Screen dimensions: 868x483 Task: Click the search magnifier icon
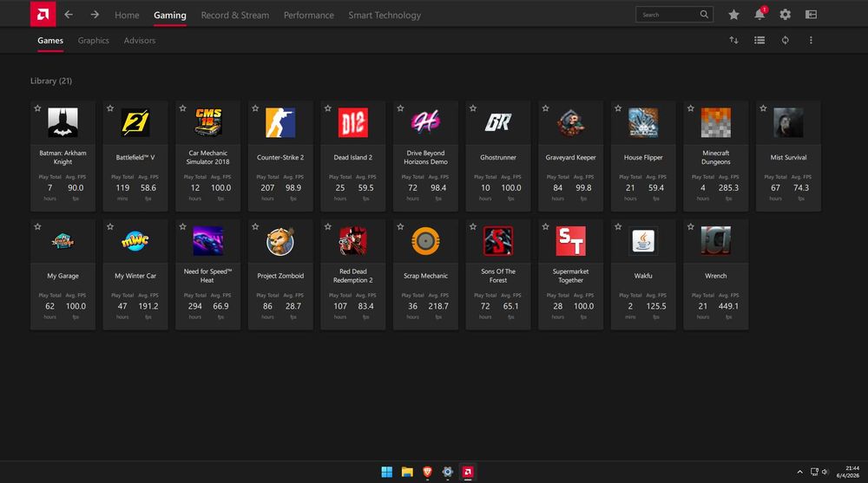[704, 15]
